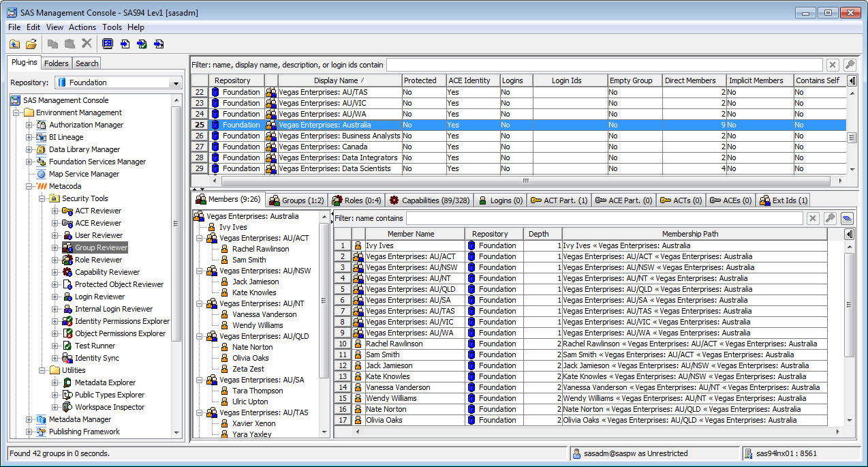Switch to the Search tab
This screenshot has height=467, width=868.
[87, 63]
